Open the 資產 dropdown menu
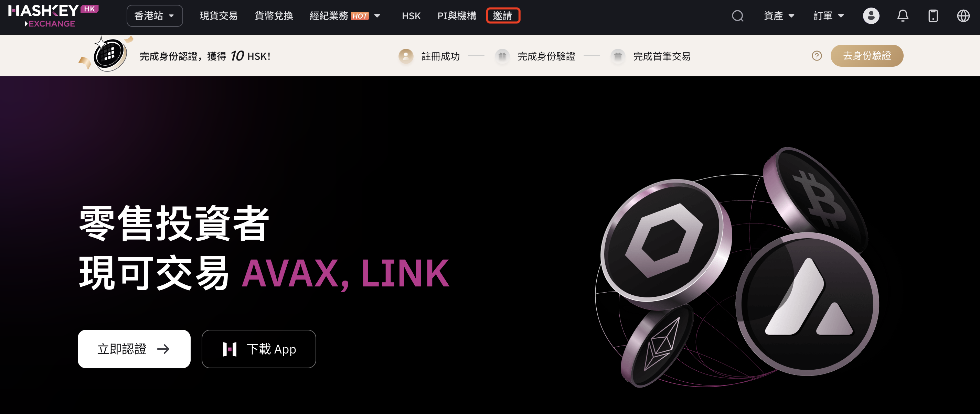 pos(779,16)
